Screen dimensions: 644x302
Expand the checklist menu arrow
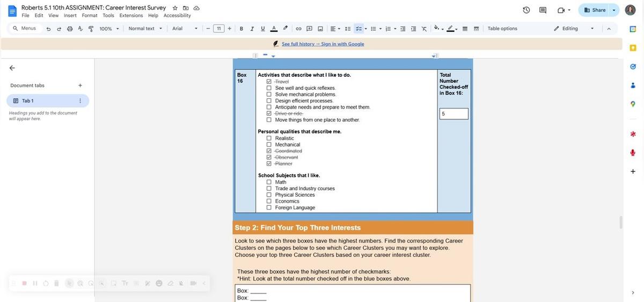coord(365,28)
